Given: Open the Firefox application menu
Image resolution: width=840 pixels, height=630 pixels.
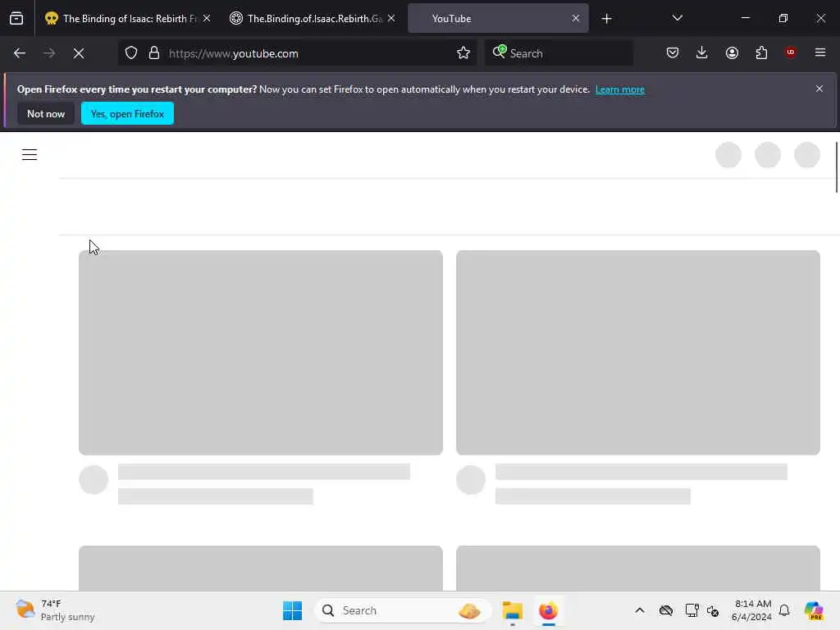Looking at the screenshot, I should pyautogui.click(x=820, y=52).
